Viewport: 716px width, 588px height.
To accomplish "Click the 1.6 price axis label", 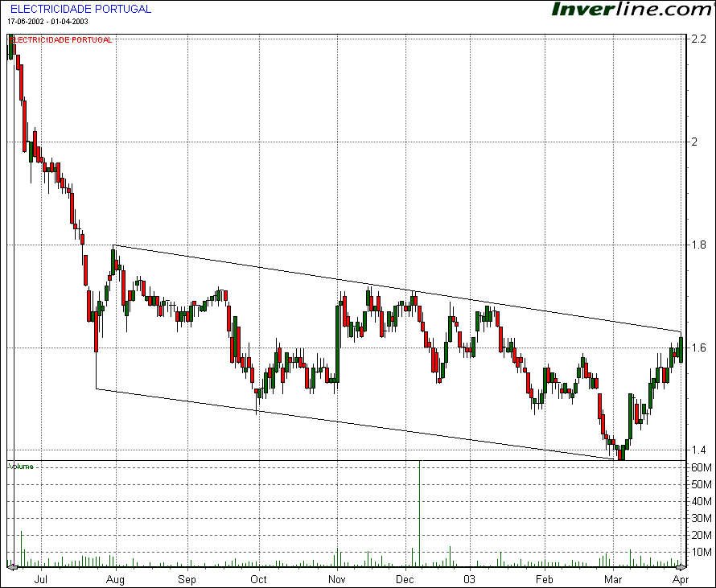I will coord(699,347).
